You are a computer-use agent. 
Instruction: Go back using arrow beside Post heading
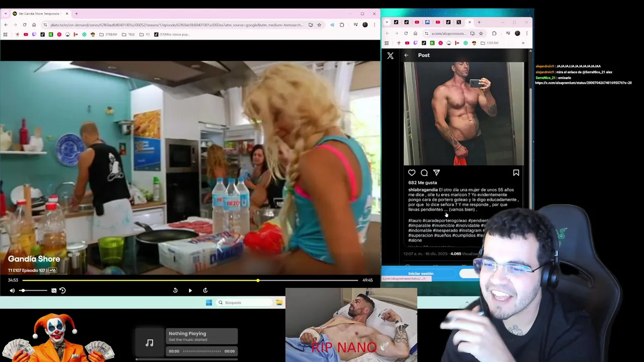point(406,55)
